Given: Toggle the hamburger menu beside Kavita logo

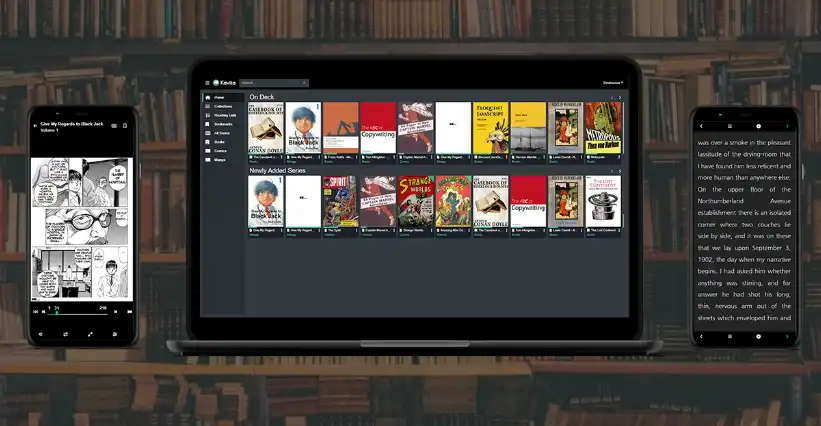Looking at the screenshot, I should pyautogui.click(x=207, y=83).
